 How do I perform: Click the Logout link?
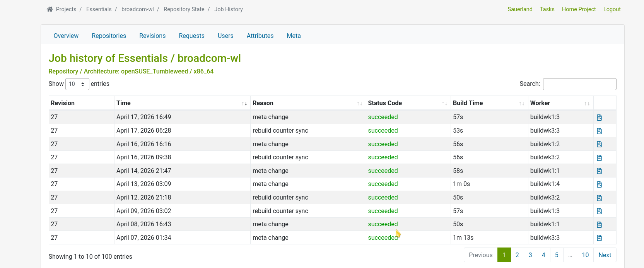[612, 9]
